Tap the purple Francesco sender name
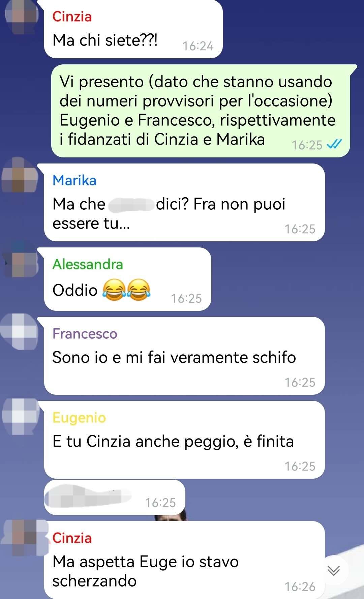The height and width of the screenshot is (599, 364). click(85, 334)
